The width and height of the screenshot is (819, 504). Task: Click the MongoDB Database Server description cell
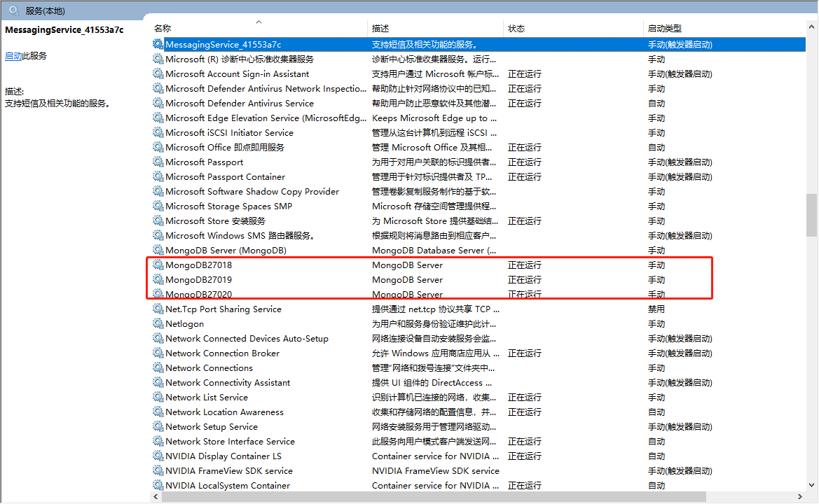(x=434, y=251)
